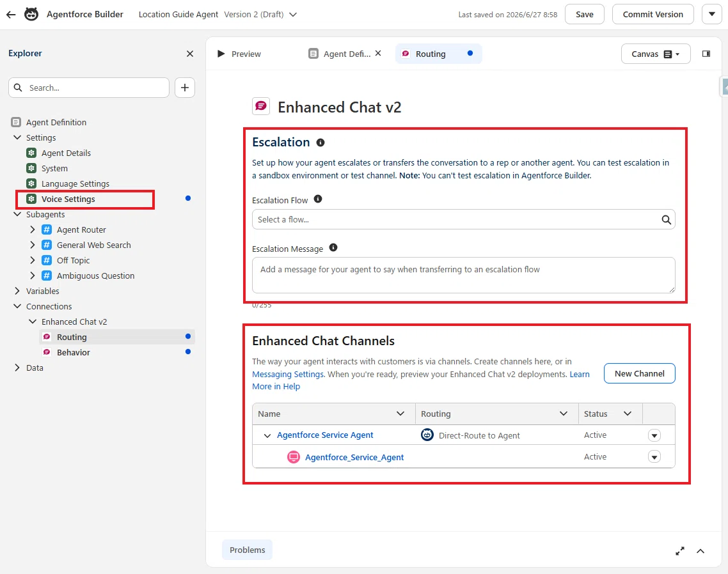728x574 pixels.
Task: Collapse the Agentforce Service Agent row
Action: (267, 436)
